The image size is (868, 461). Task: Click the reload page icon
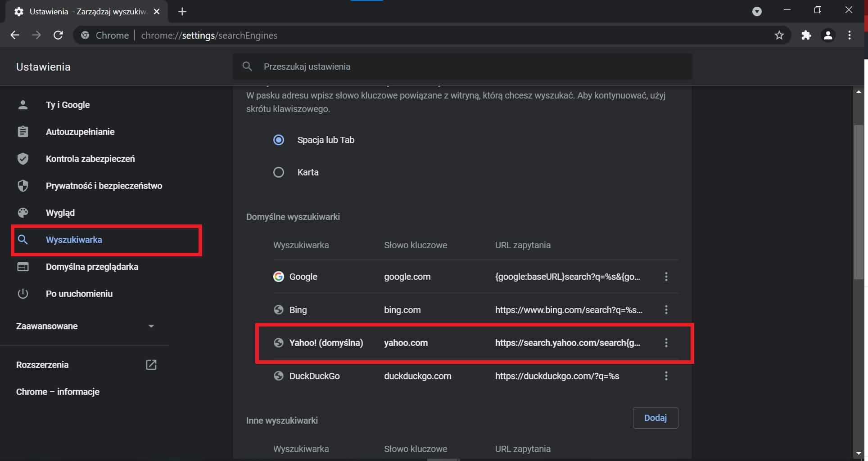[x=58, y=35]
